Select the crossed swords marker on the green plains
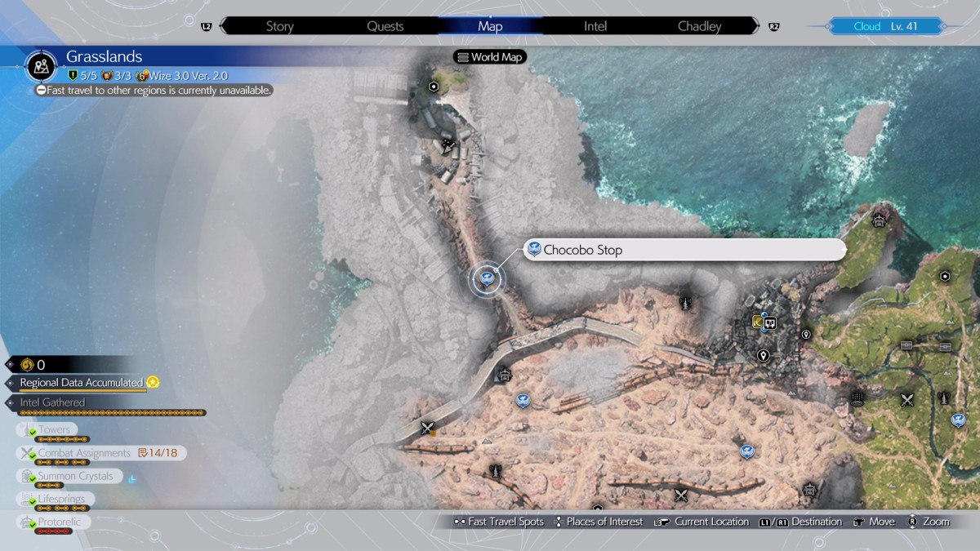Viewport: 980px width, 551px height. [907, 400]
